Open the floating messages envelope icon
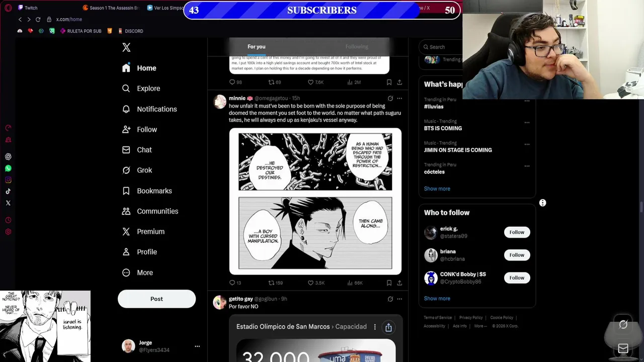Viewport: 644px width, 362px height. 623,348
